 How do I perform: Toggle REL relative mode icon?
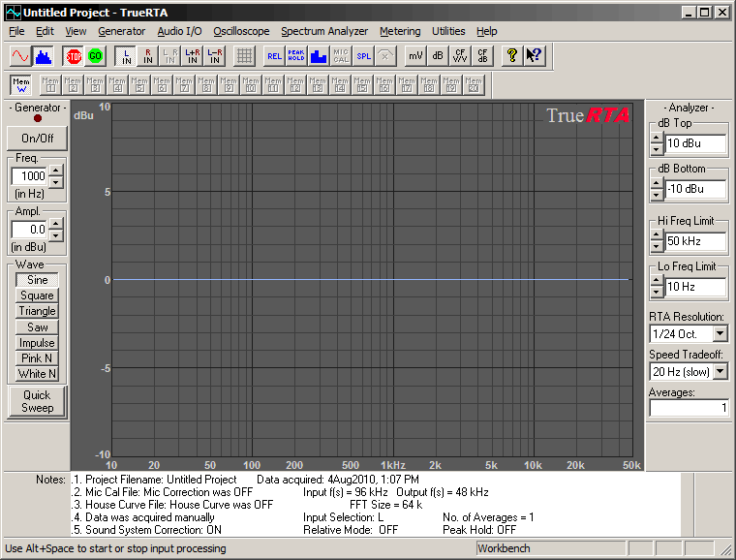click(275, 56)
